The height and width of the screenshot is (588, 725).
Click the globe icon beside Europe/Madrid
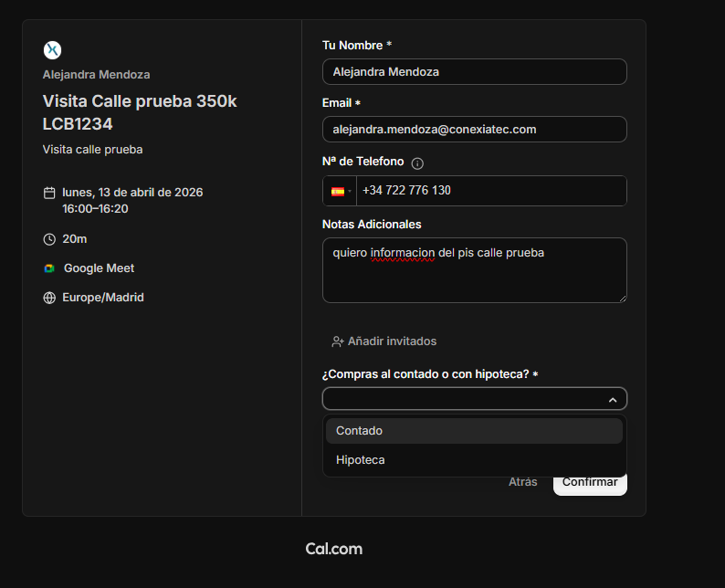(x=49, y=298)
